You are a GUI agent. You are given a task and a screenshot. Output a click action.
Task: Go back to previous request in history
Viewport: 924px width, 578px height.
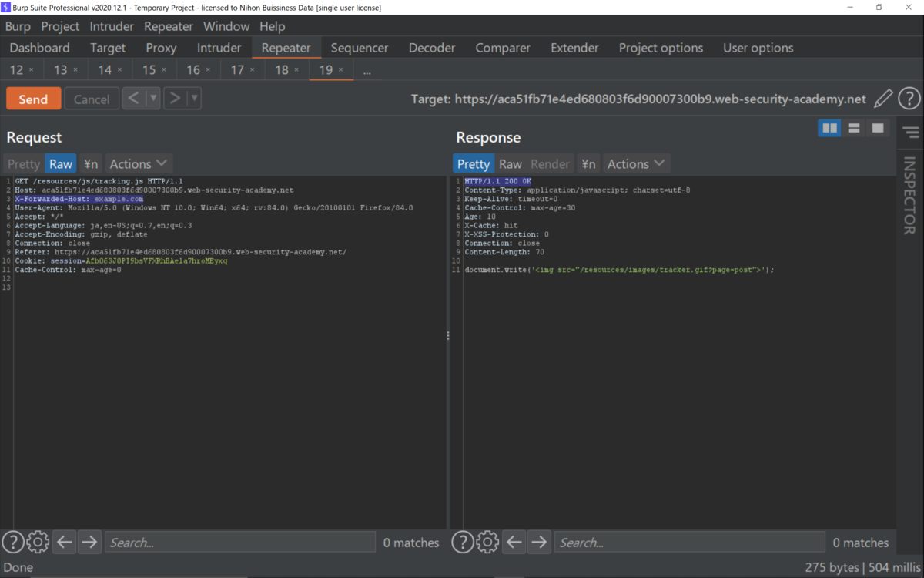tap(134, 98)
